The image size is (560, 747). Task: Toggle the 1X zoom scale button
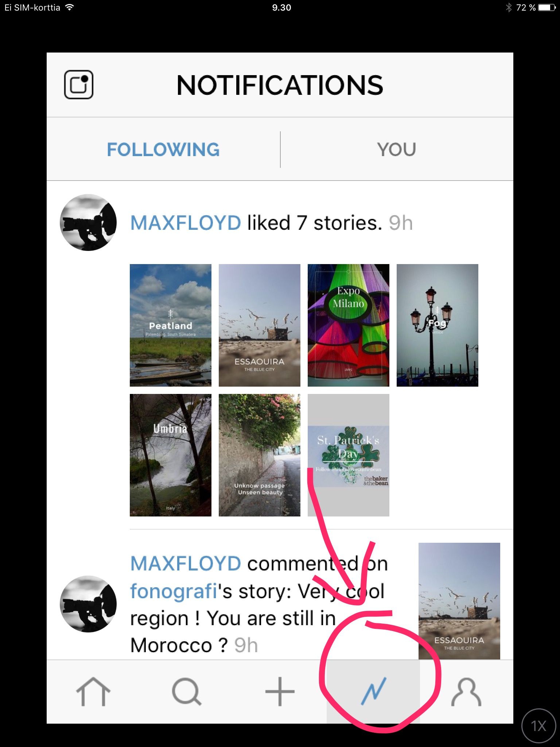click(x=538, y=726)
